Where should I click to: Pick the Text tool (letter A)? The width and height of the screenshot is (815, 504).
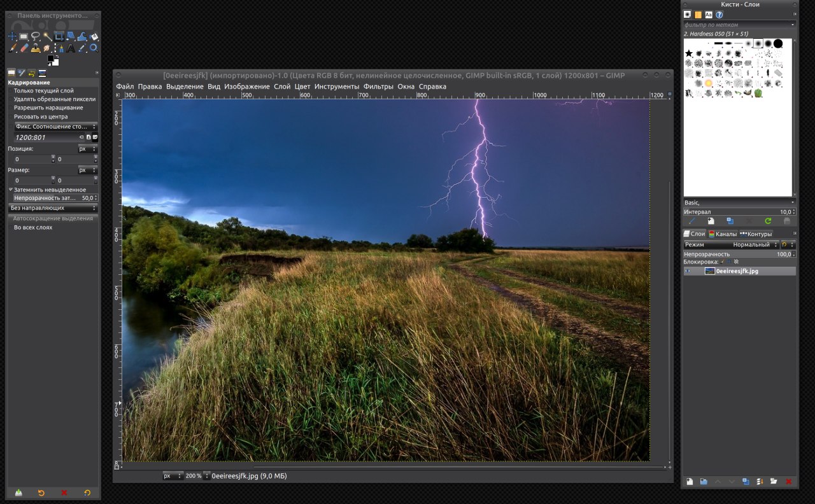click(x=71, y=48)
